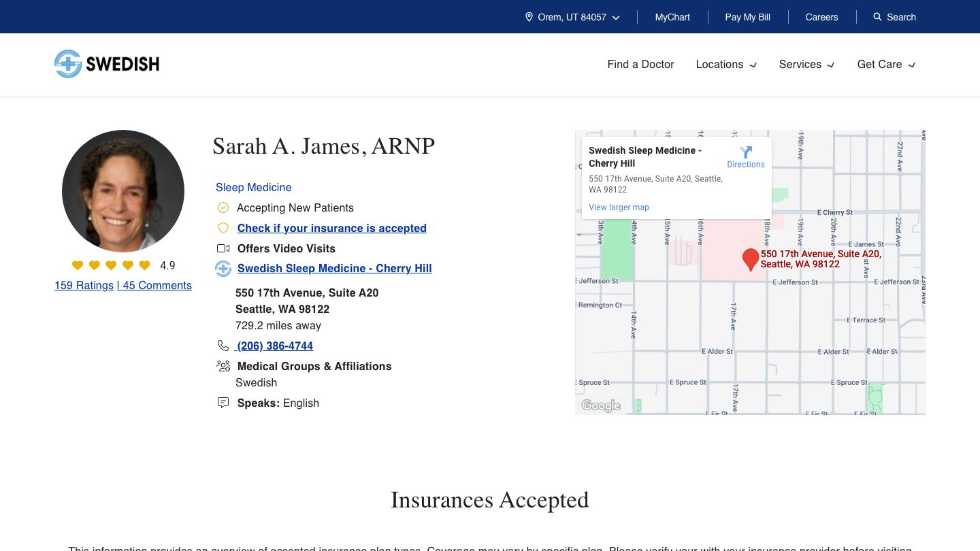
Task: Click the video camera icon next to Offers Video Visits
Action: pyautogui.click(x=223, y=248)
